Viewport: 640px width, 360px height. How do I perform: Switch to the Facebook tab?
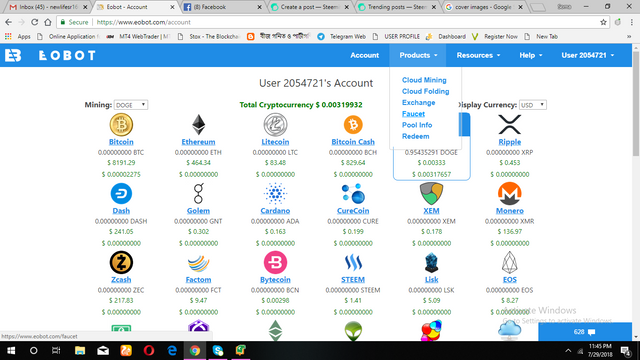pyautogui.click(x=222, y=7)
